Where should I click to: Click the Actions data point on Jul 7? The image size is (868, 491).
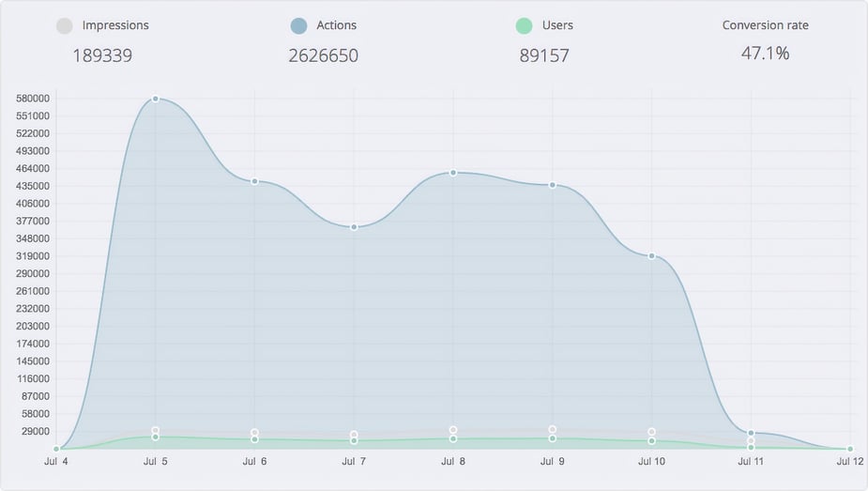tap(354, 227)
